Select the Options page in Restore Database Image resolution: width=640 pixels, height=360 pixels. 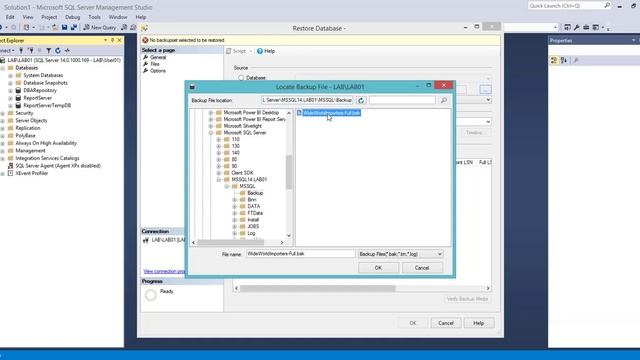point(158,71)
